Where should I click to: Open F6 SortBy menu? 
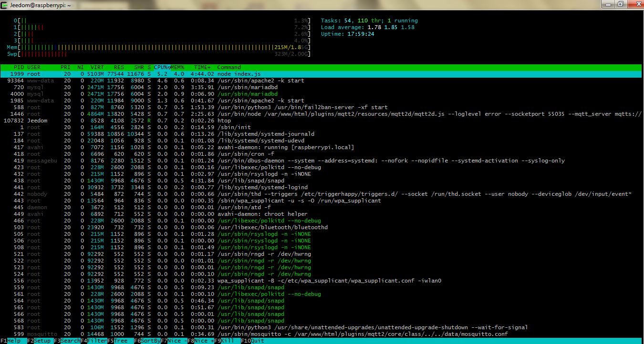(x=147, y=341)
